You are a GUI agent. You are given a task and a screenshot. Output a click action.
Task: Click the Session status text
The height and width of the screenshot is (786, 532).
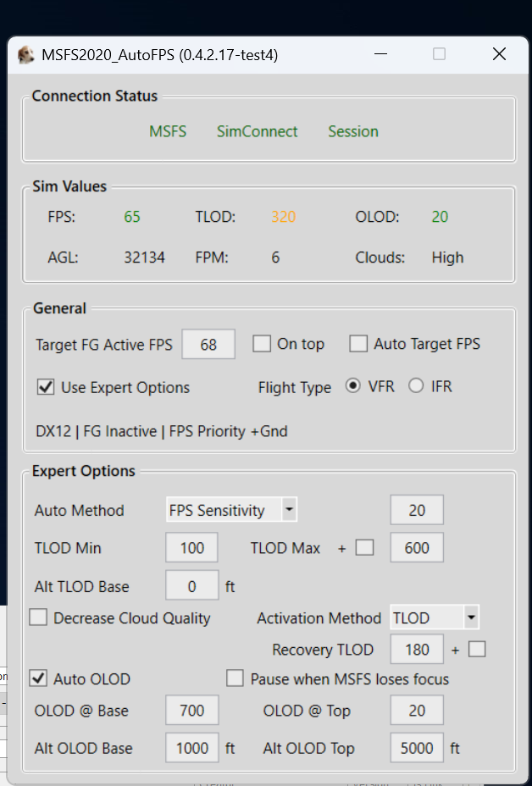click(x=353, y=131)
